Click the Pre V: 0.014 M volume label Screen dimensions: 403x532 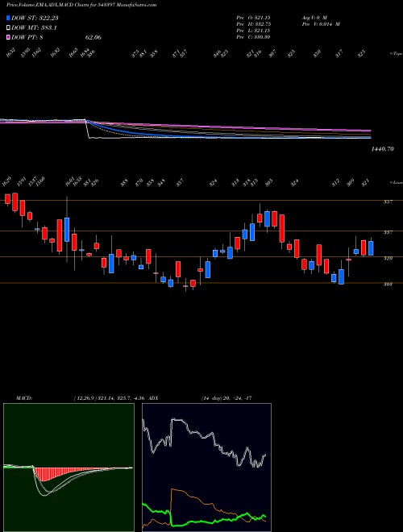pyautogui.click(x=320, y=24)
